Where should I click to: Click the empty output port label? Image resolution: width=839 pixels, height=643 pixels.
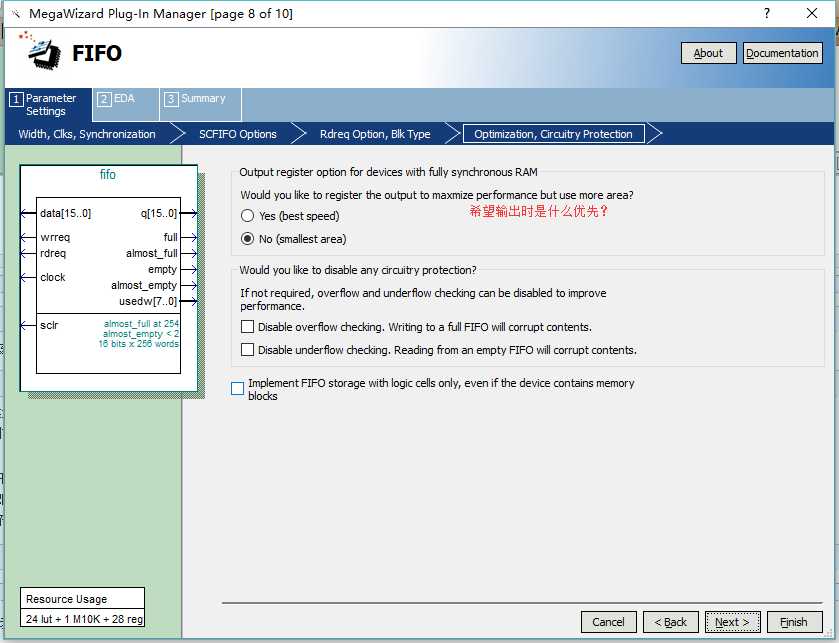click(x=162, y=269)
